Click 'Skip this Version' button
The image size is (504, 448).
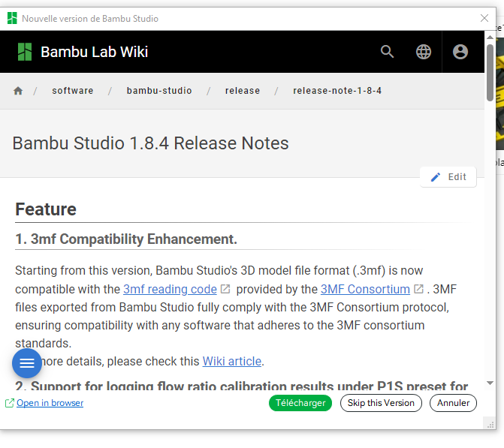(x=381, y=403)
